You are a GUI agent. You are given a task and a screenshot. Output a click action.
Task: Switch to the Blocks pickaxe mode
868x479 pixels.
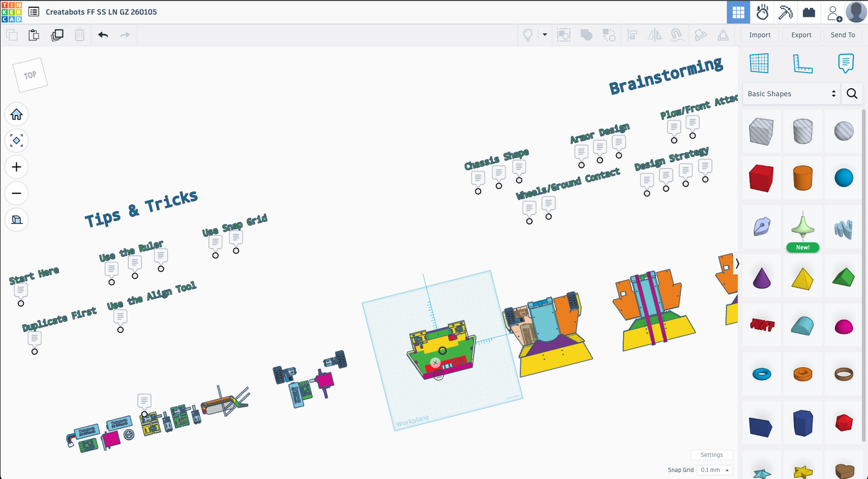785,12
